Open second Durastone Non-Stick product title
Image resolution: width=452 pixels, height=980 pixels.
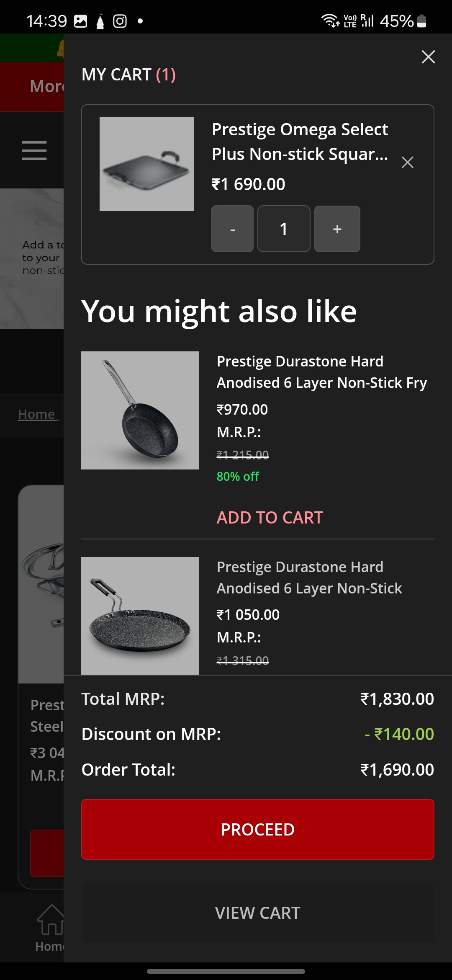[x=309, y=578]
